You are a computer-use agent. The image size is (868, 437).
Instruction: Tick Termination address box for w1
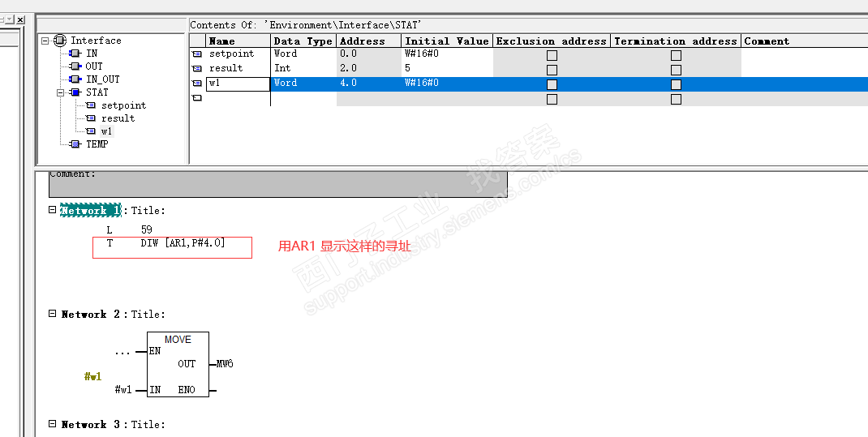point(676,84)
